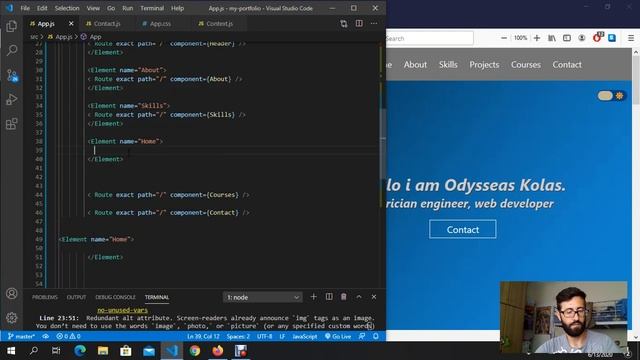
Task: Open terminal selector dropdown '1: node'
Action: coord(262,297)
